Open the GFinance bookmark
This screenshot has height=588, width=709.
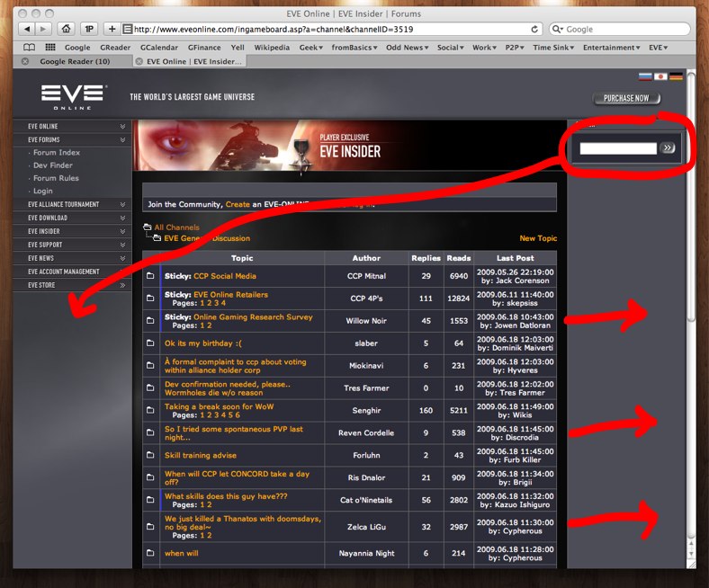(x=204, y=48)
